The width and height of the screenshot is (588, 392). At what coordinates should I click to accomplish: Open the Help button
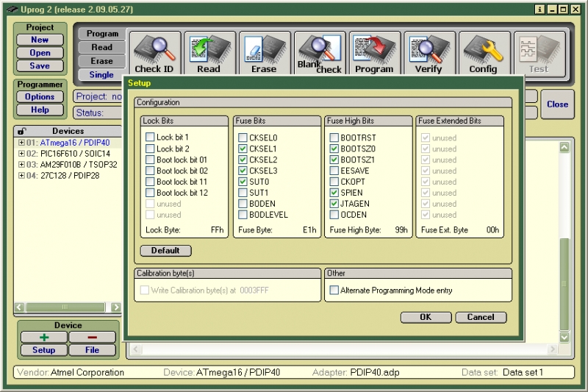pyautogui.click(x=40, y=110)
